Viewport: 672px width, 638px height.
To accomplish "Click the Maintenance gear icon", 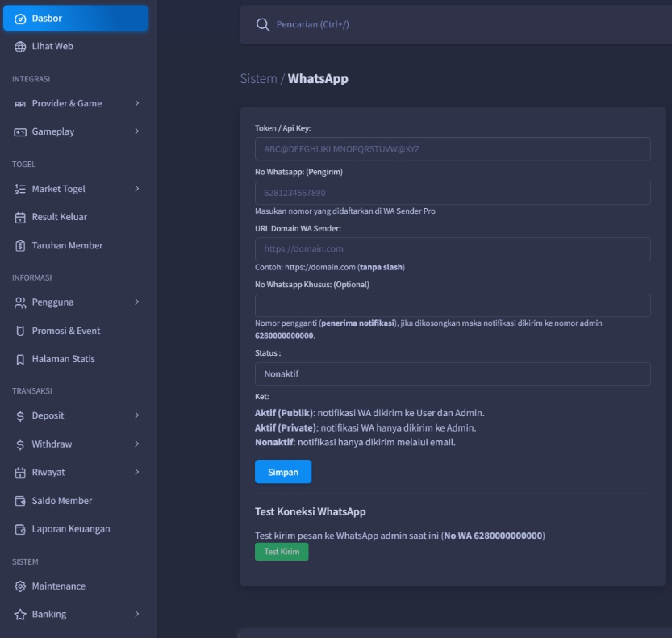I will [x=21, y=586].
